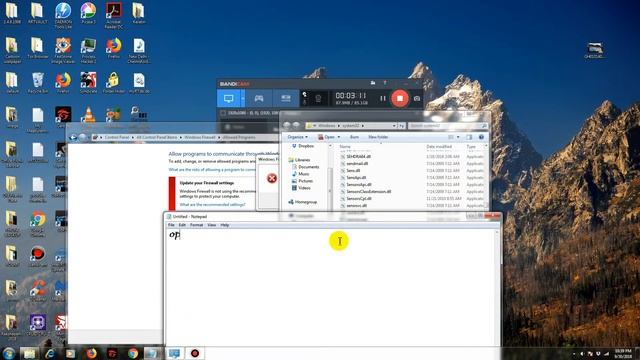Image resolution: width=640 pixels, height=360 pixels.
Task: Select Bandicam game recording mode
Action: click(259, 98)
